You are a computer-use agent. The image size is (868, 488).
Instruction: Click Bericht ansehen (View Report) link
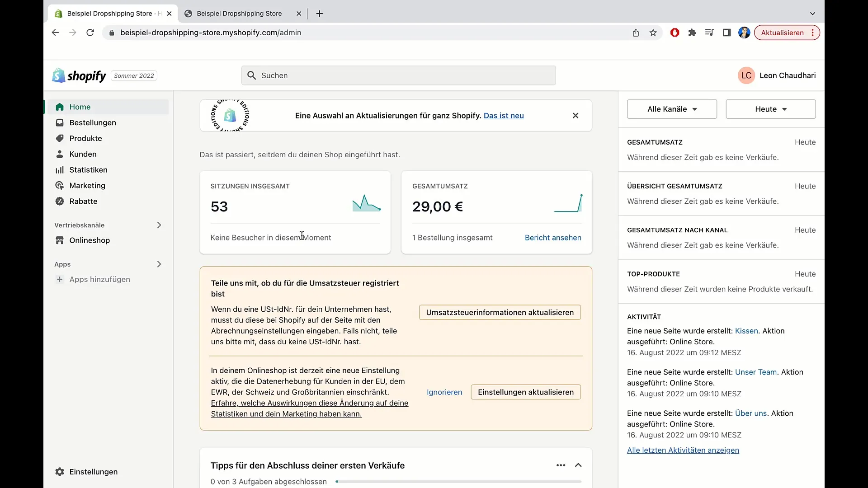click(553, 237)
